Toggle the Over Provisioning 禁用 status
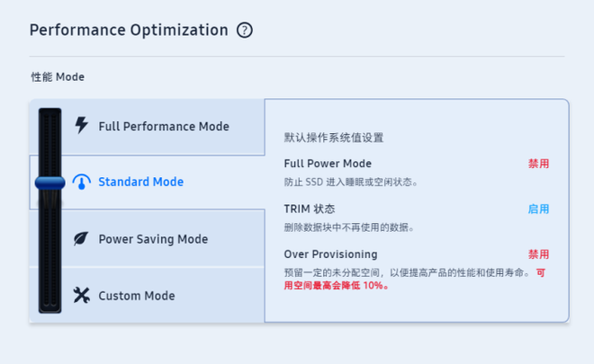Viewport: 594px width, 364px height. pos(538,254)
